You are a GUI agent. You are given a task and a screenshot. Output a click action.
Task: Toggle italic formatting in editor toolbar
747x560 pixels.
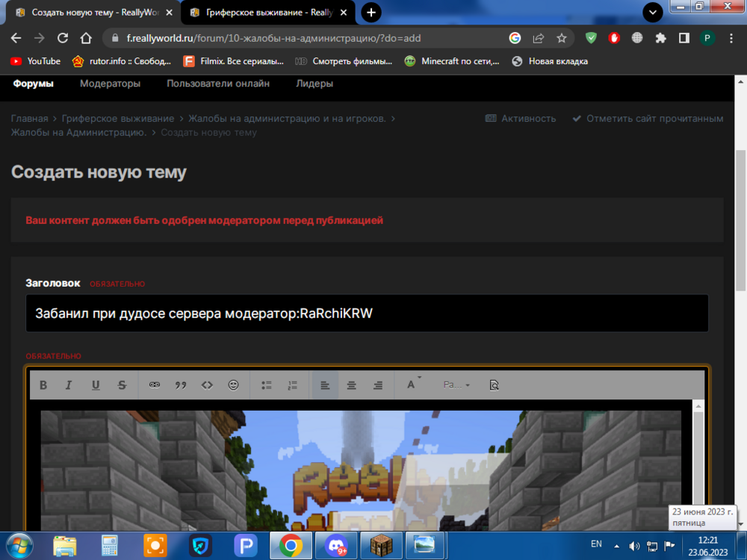[x=69, y=385]
